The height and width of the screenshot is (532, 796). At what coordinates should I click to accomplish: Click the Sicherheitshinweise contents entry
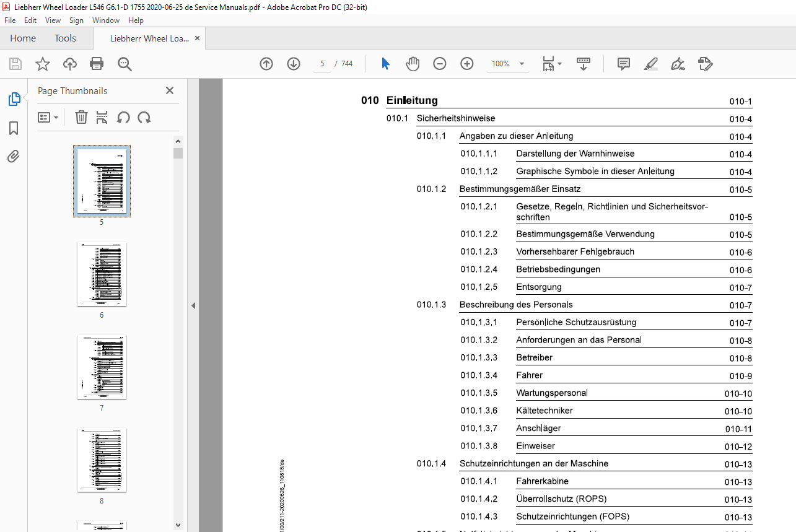click(x=456, y=118)
